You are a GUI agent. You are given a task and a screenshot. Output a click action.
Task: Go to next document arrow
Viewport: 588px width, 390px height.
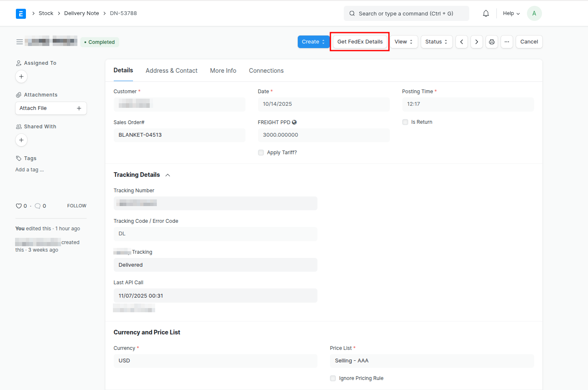pyautogui.click(x=476, y=42)
